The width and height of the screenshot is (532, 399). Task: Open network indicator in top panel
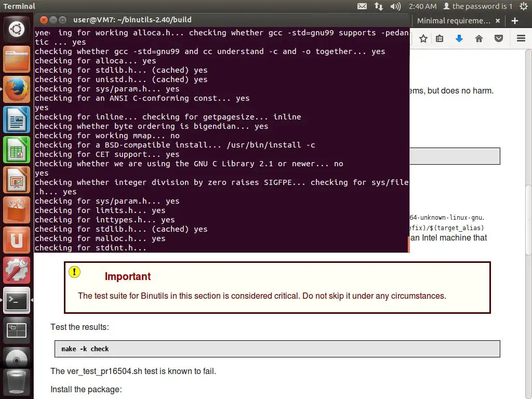tap(379, 6)
